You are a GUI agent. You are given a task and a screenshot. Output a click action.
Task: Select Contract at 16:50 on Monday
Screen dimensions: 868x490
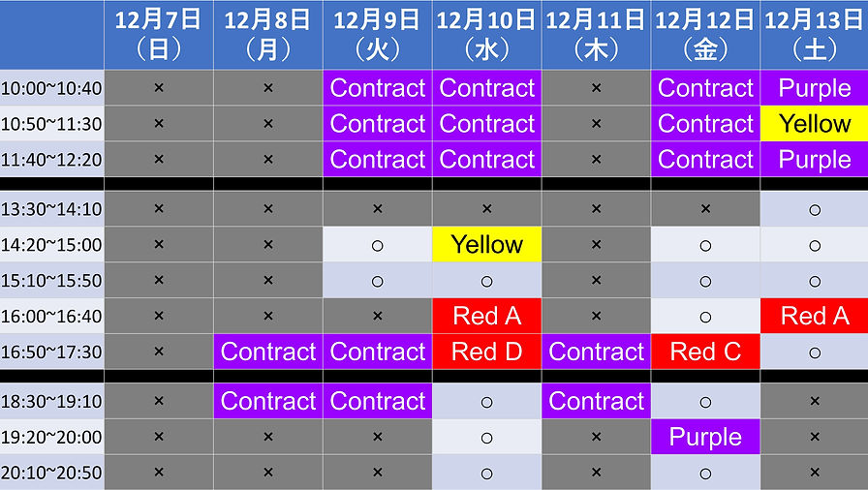(x=268, y=352)
